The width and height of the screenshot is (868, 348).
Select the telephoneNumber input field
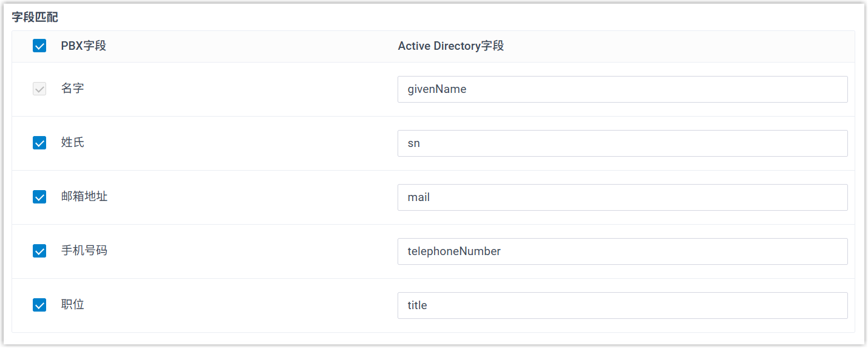(x=622, y=251)
